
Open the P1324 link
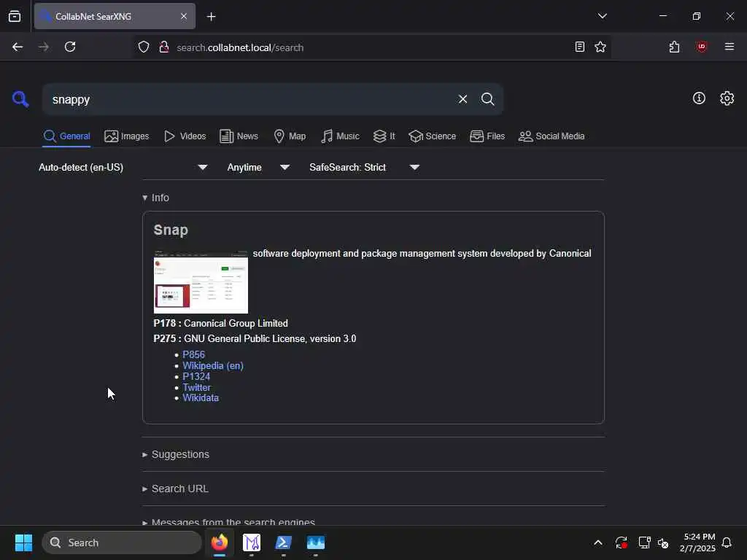196,376
